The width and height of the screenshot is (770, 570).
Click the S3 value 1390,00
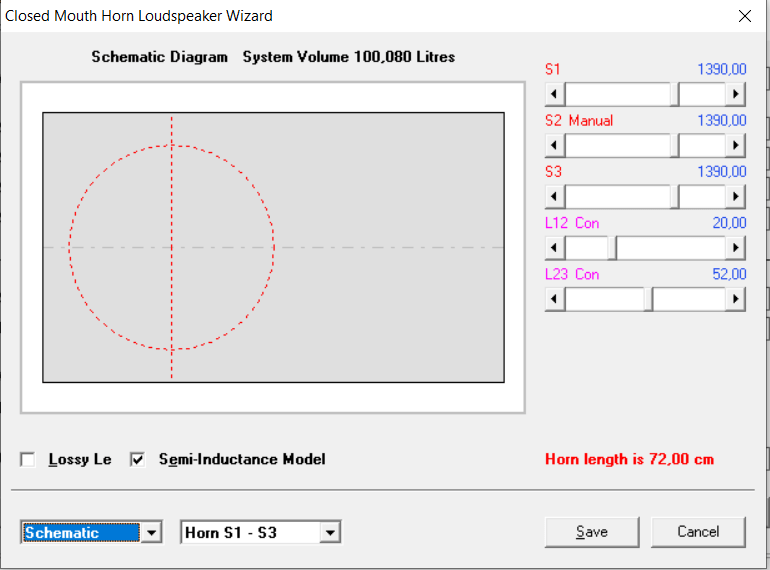click(x=721, y=172)
